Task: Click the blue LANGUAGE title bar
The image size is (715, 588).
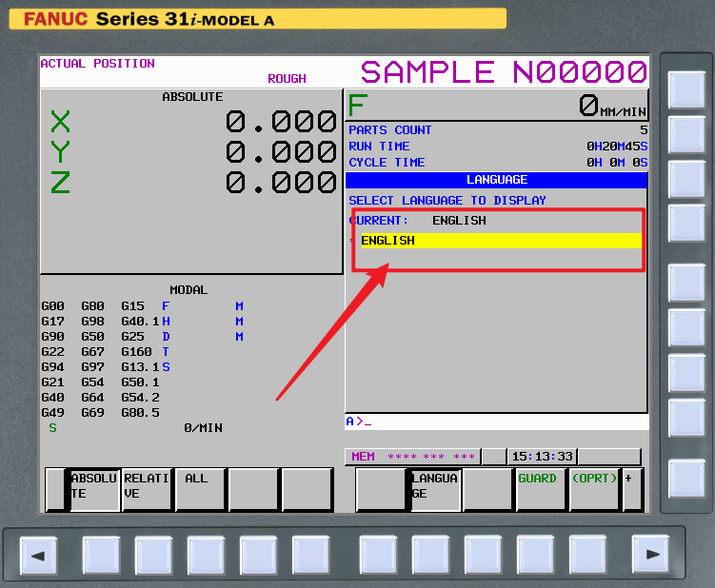Action: pyautogui.click(x=496, y=180)
